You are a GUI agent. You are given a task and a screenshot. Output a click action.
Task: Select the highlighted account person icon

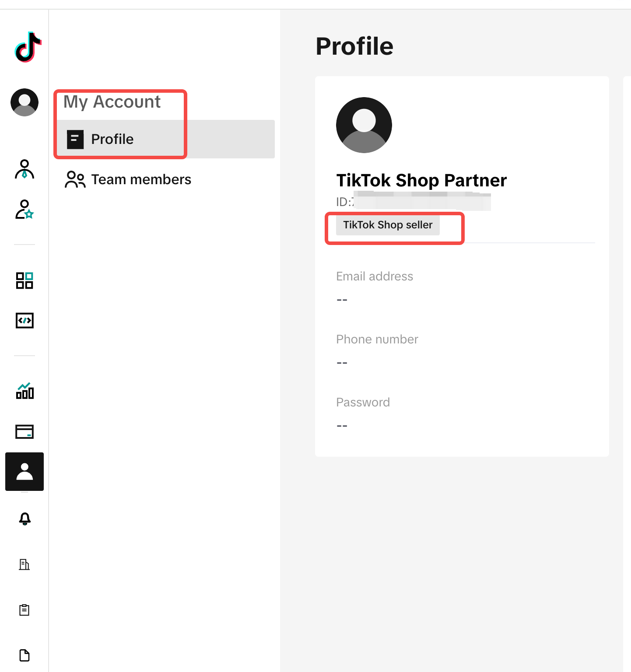click(25, 472)
